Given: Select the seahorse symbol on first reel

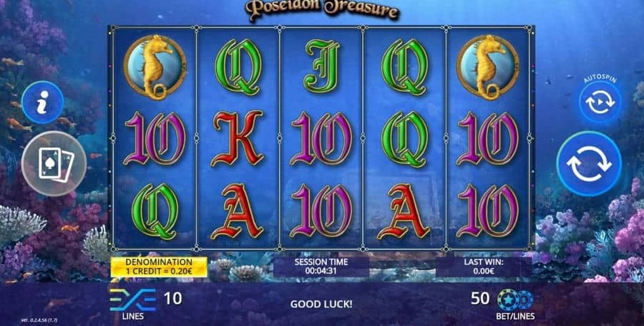Looking at the screenshot, I should 155,67.
